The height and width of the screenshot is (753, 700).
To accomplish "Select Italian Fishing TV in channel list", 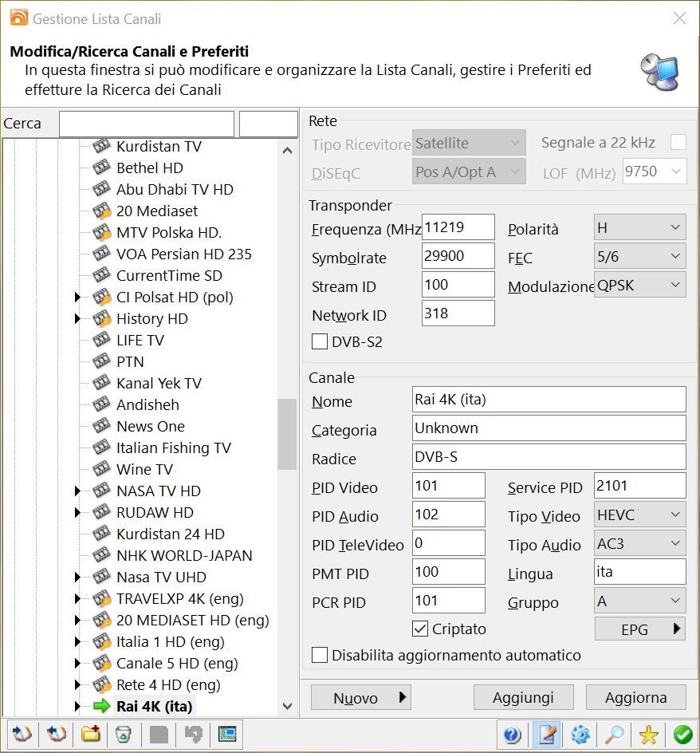I will click(173, 447).
